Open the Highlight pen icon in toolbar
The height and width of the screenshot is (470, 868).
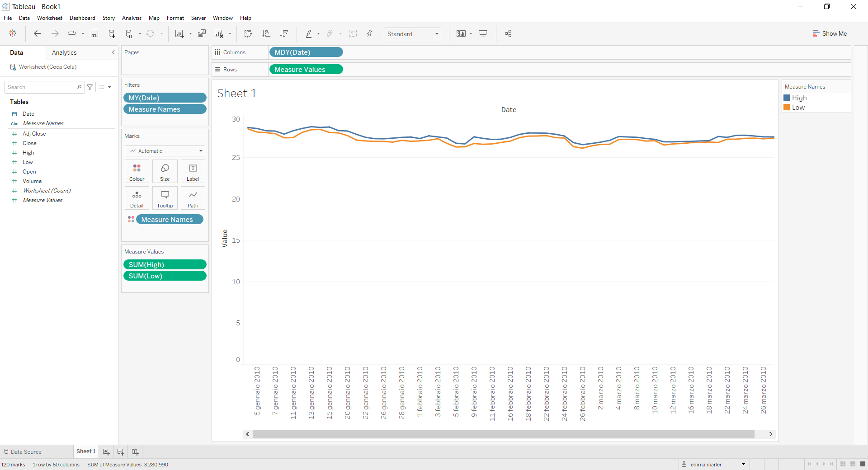[309, 33]
